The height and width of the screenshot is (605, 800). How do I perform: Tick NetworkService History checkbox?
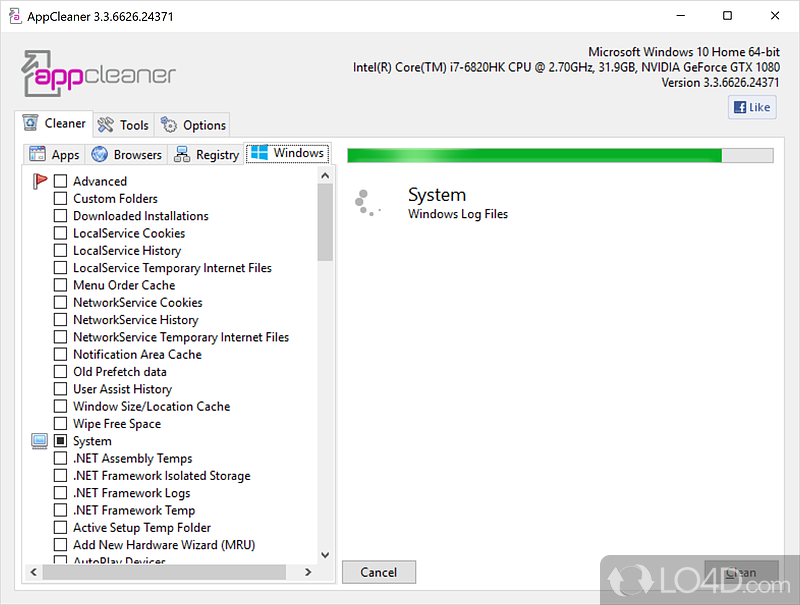(x=60, y=320)
